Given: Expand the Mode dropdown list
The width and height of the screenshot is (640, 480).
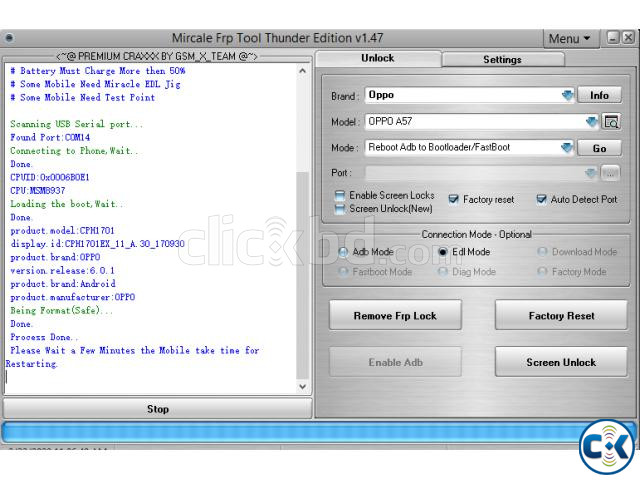Looking at the screenshot, I should [x=567, y=148].
